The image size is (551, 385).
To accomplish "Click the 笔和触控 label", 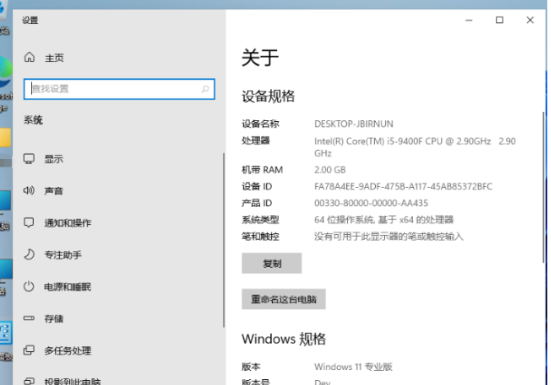I will [260, 236].
